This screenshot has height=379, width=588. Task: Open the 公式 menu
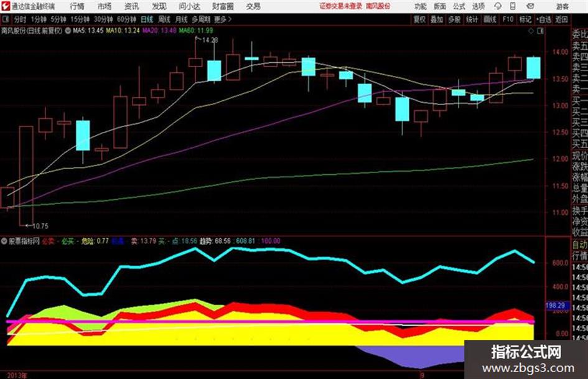tap(459, 6)
